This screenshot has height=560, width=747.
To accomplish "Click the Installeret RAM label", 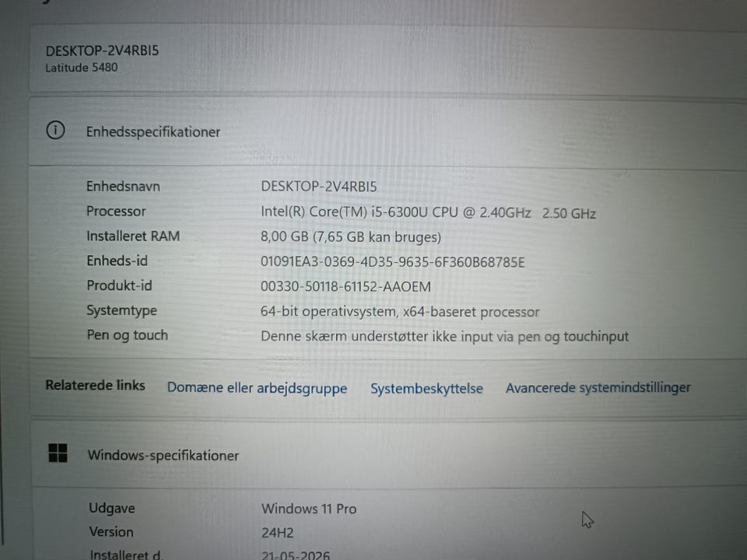I will [x=133, y=236].
